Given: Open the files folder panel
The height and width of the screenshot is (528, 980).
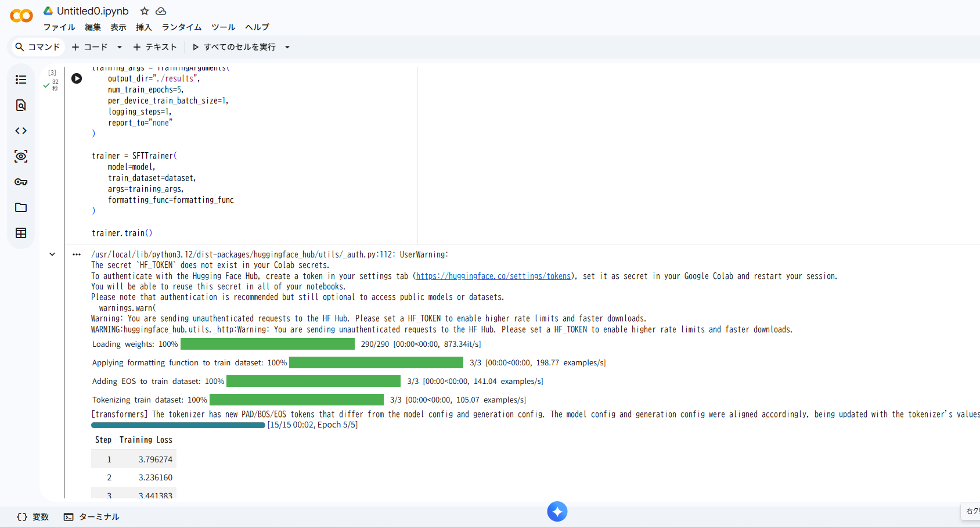Looking at the screenshot, I should tap(21, 207).
